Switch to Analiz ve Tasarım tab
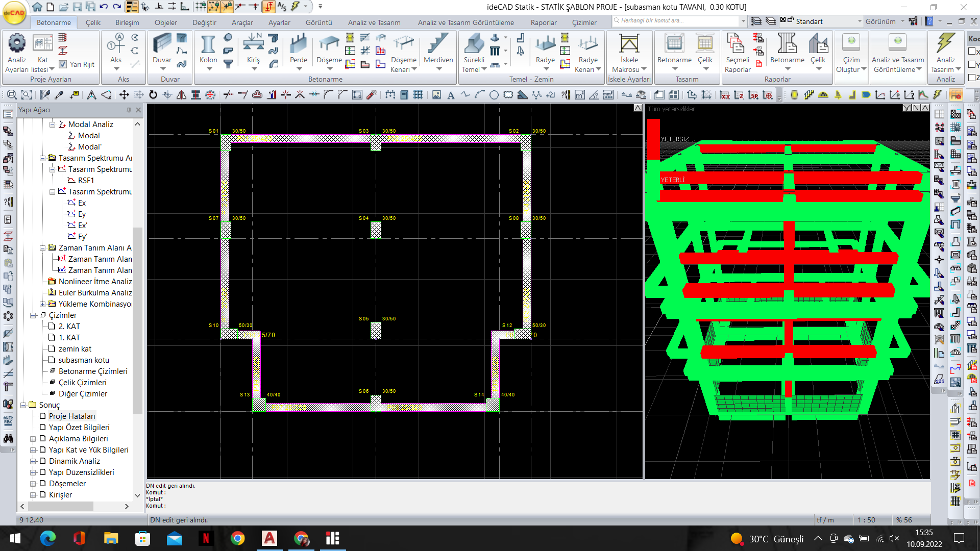This screenshot has height=551, width=980. click(374, 22)
